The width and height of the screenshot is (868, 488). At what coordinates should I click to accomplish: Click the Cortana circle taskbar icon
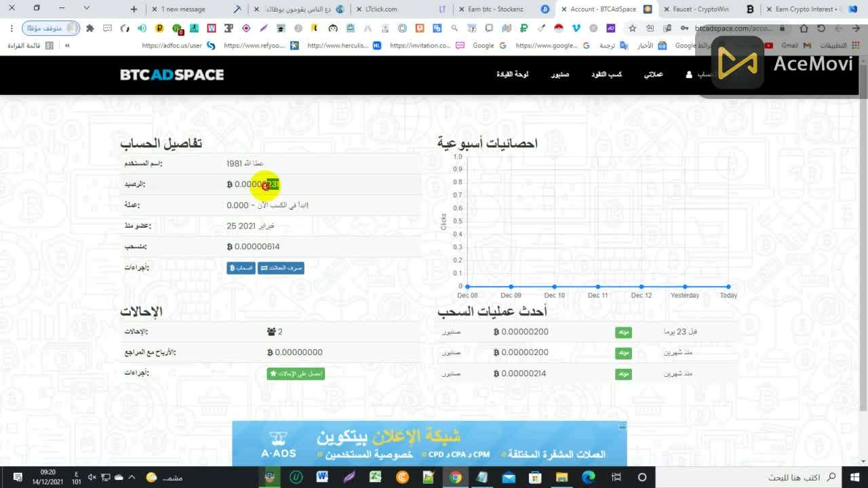coord(642,477)
